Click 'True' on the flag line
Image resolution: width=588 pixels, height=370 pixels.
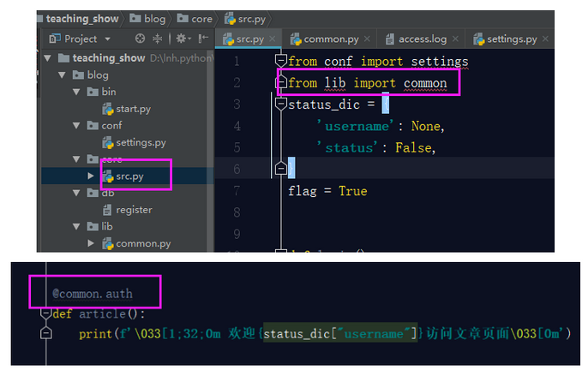pyautogui.click(x=353, y=191)
